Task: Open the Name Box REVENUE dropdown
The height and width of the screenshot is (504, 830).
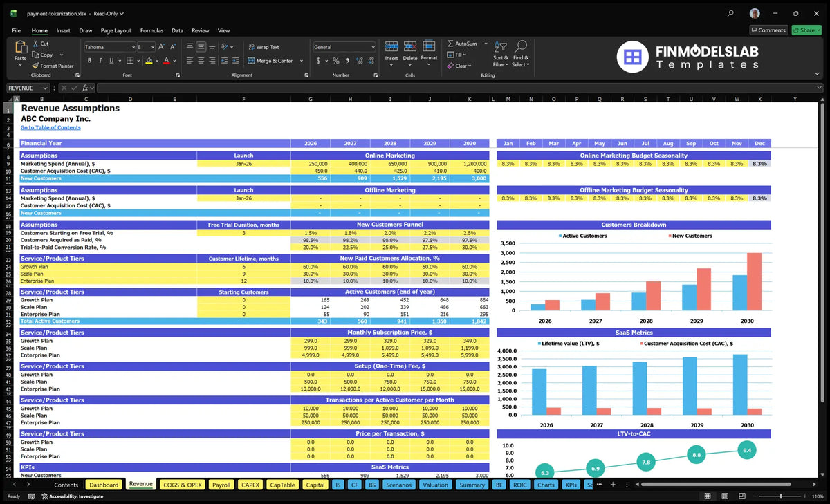Action: coord(46,88)
